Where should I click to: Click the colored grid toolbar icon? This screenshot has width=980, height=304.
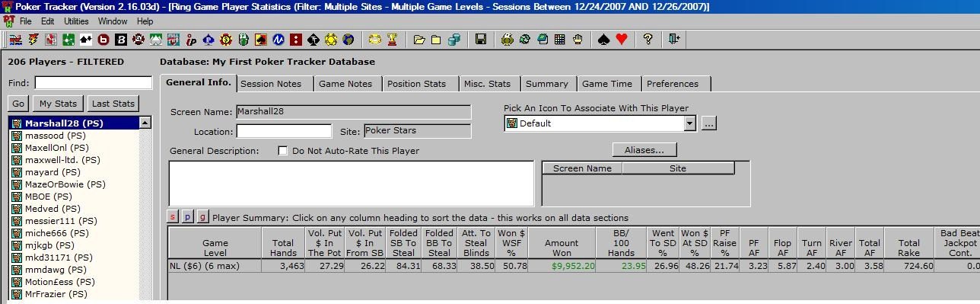tap(560, 40)
